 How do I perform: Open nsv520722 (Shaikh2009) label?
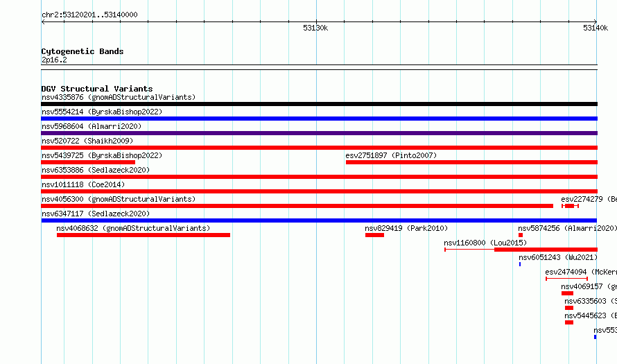coord(87,141)
